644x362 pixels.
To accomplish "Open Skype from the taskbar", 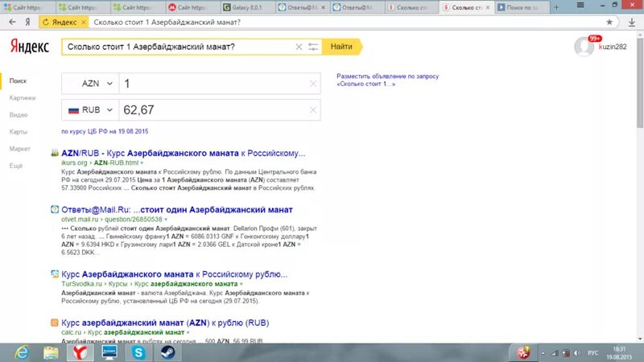I will (x=138, y=352).
